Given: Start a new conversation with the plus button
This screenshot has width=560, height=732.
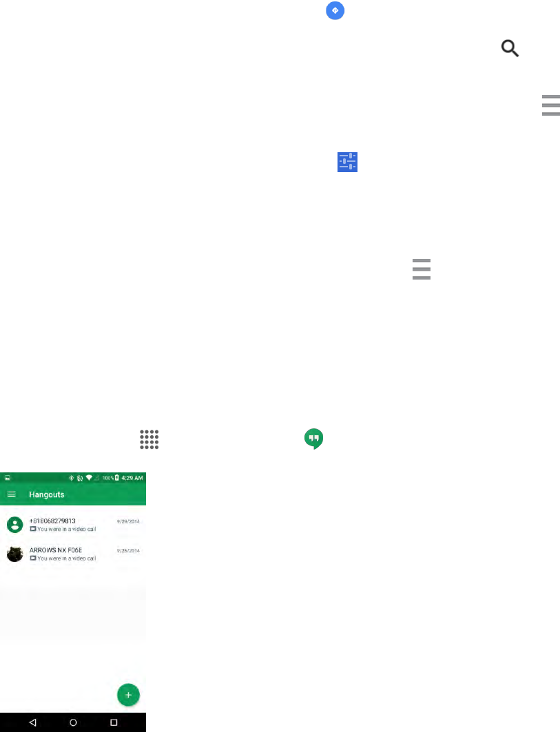Looking at the screenshot, I should (128, 695).
